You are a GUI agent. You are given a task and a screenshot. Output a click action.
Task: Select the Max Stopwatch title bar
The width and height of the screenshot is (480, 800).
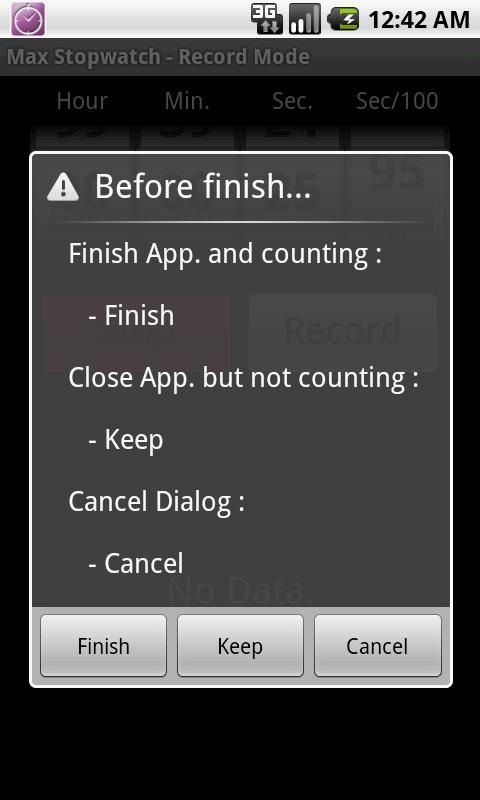tap(240, 57)
